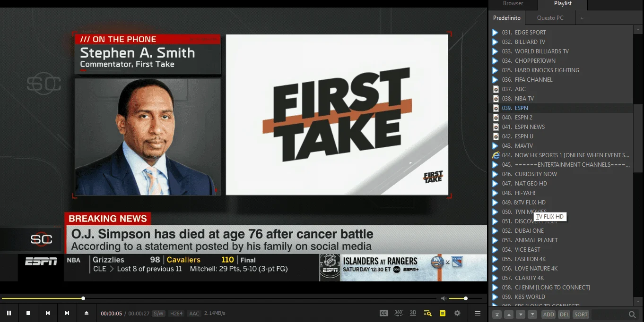Open the chapter/bookmark search list icon

[428, 313]
